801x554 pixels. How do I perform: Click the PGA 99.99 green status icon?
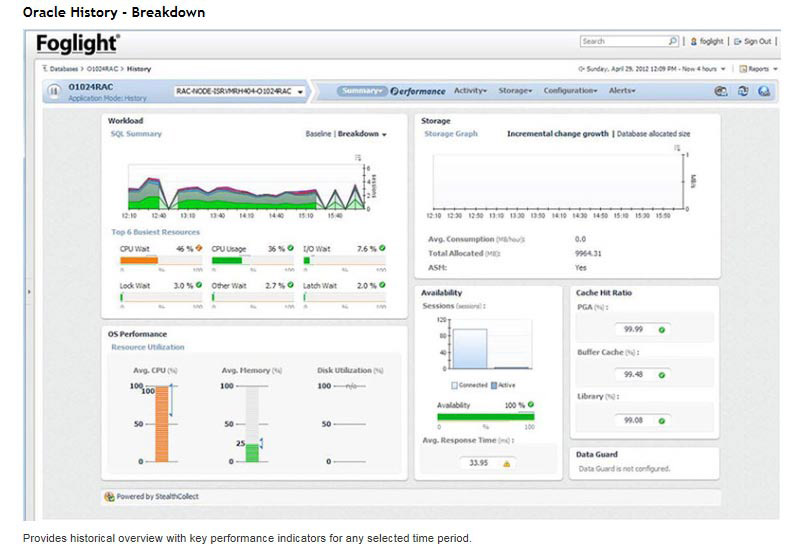(x=662, y=330)
